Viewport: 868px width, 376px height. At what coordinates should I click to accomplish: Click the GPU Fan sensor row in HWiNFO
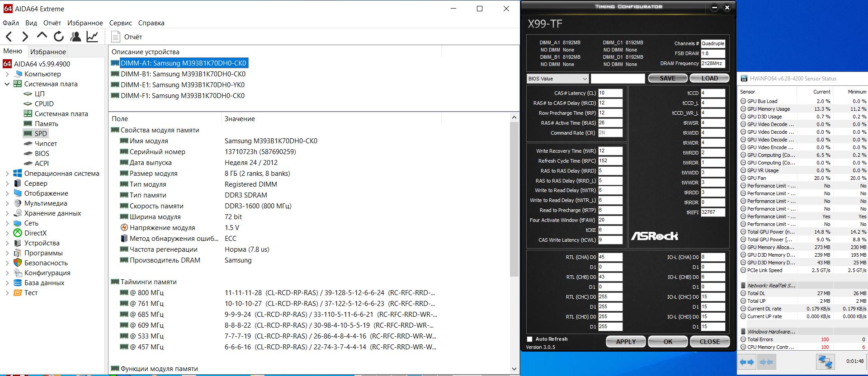pos(803,178)
